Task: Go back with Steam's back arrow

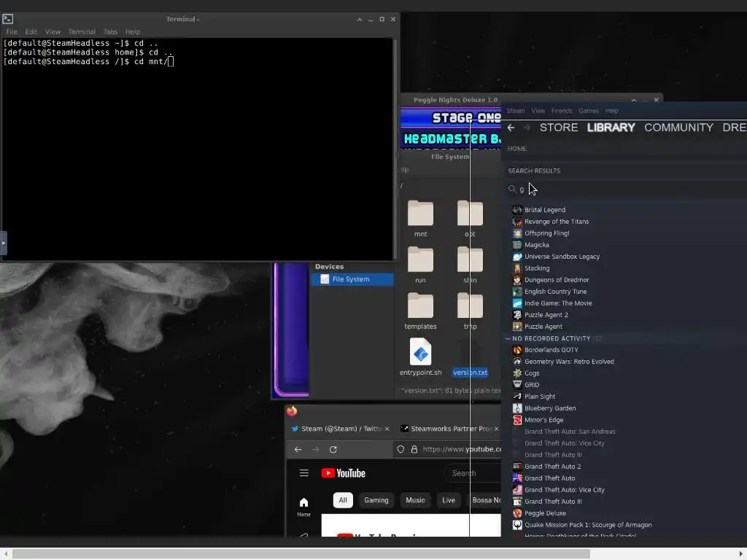Action: pos(511,128)
